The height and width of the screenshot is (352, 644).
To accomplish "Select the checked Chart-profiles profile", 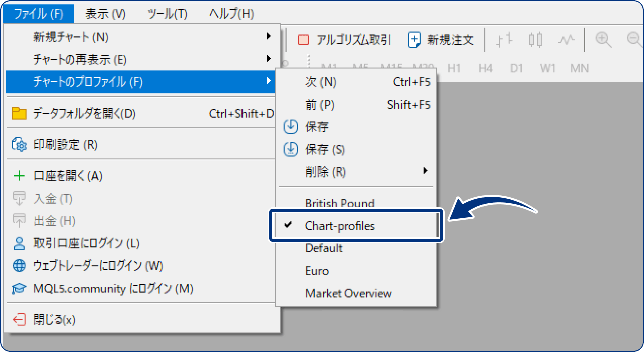I will pos(357,226).
